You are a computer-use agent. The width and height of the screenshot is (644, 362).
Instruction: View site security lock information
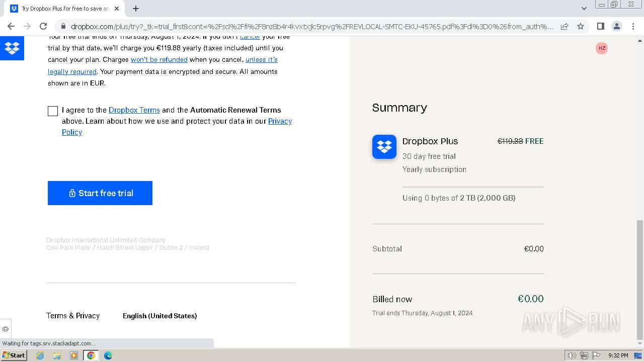click(62, 27)
